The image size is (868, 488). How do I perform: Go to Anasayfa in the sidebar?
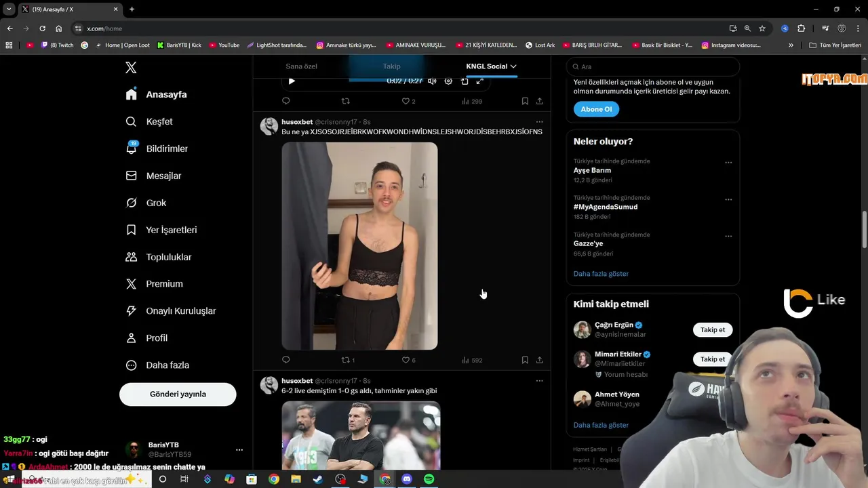[157, 94]
